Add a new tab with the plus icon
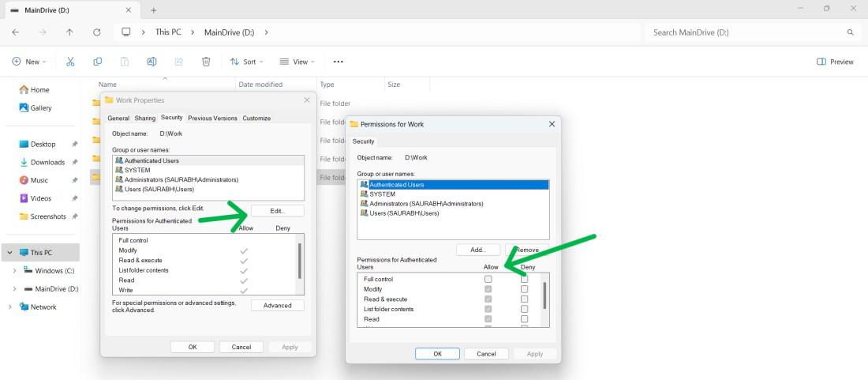Viewport: 868px width, 380px height. click(154, 10)
